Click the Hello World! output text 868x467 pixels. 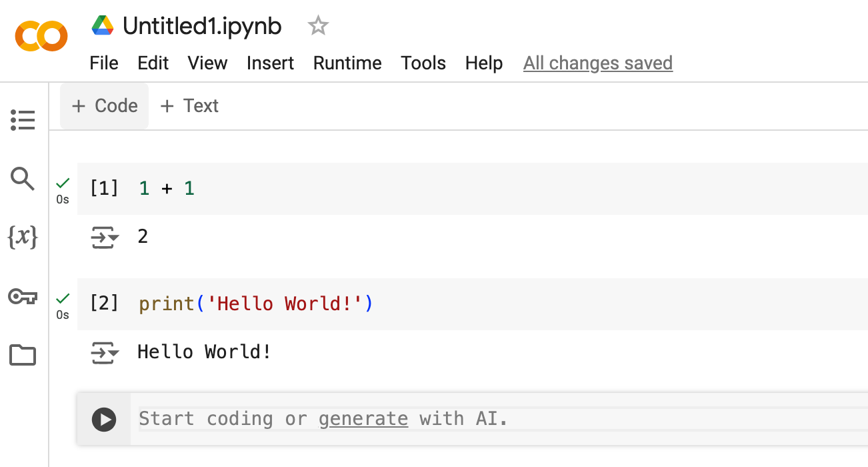(x=205, y=352)
